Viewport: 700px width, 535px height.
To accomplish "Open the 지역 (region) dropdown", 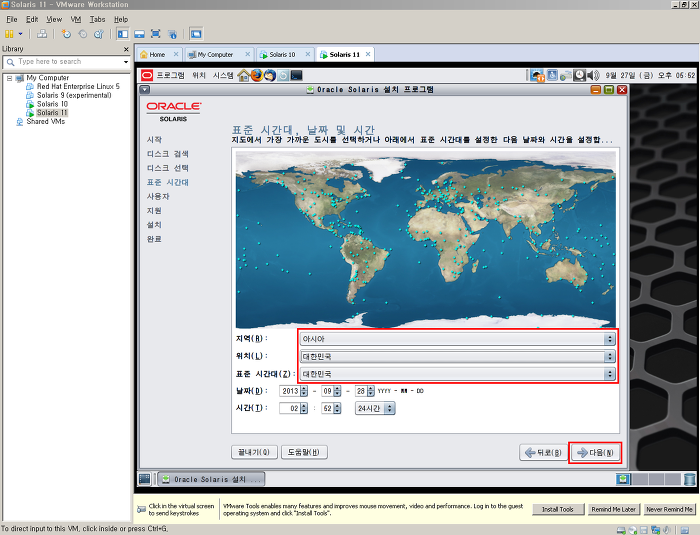I will [x=458, y=339].
